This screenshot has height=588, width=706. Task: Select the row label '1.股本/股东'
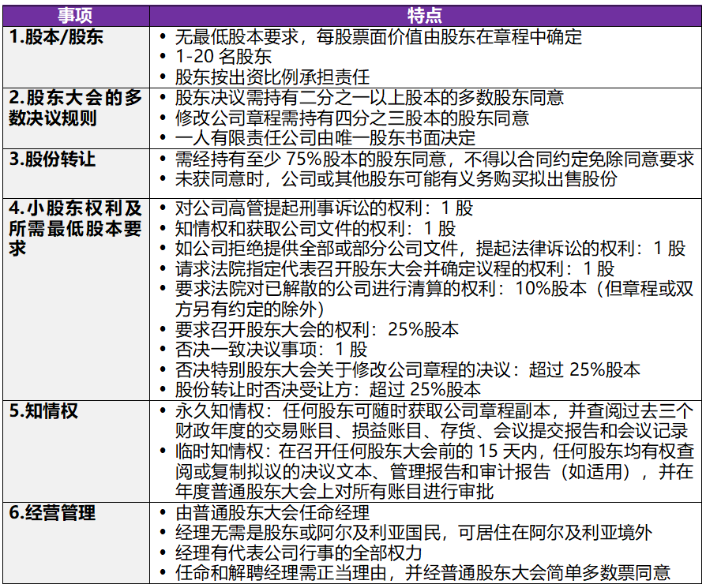[56, 37]
